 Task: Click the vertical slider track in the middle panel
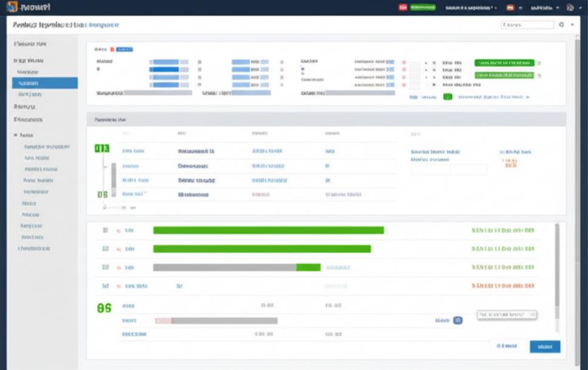tap(113, 176)
